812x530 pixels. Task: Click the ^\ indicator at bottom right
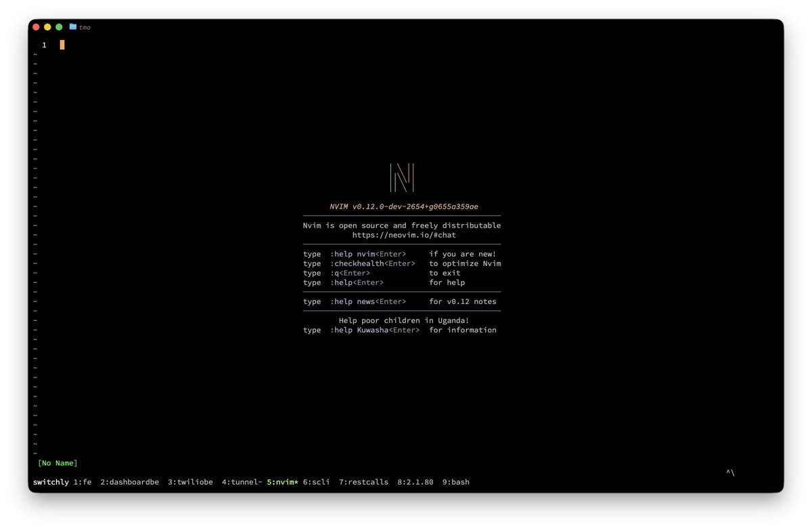tap(730, 472)
